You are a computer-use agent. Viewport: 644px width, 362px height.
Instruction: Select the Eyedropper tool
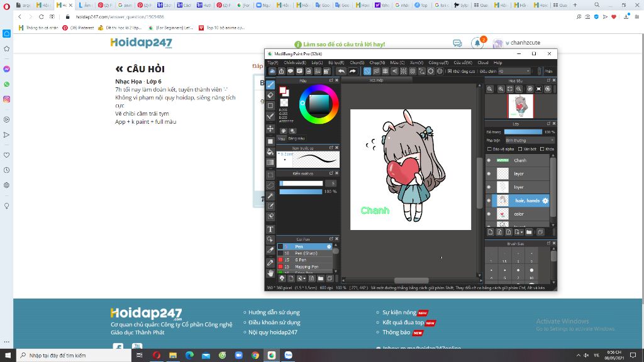click(270, 262)
